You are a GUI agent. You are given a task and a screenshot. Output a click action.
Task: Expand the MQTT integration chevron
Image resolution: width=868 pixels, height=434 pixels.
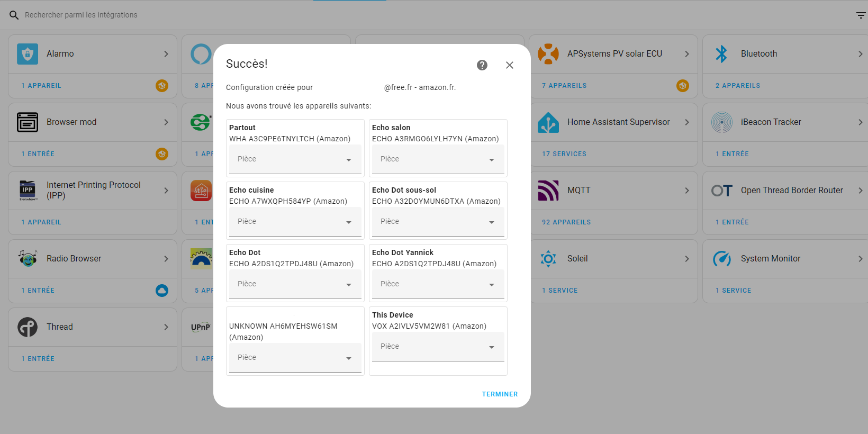[687, 191]
